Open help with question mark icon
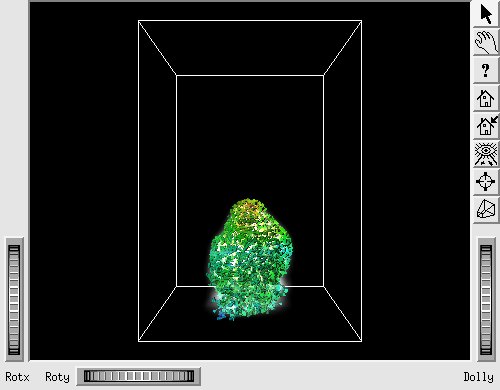 pos(486,70)
